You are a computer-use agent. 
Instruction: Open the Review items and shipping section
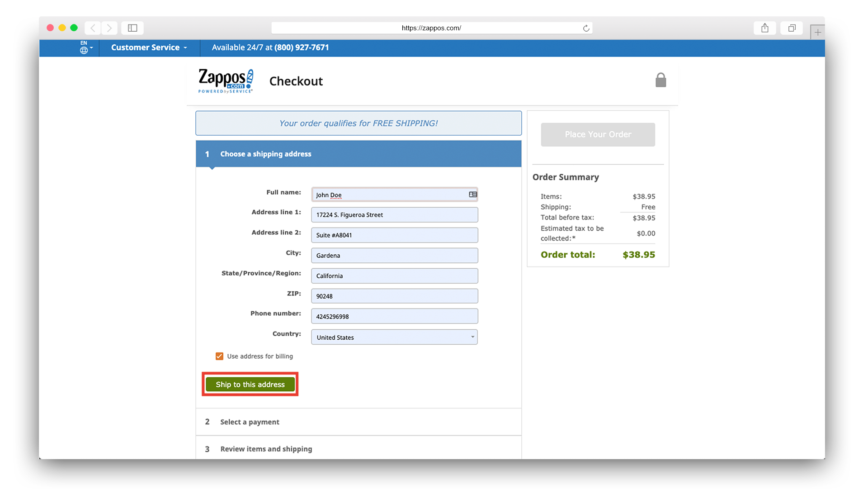tap(266, 449)
